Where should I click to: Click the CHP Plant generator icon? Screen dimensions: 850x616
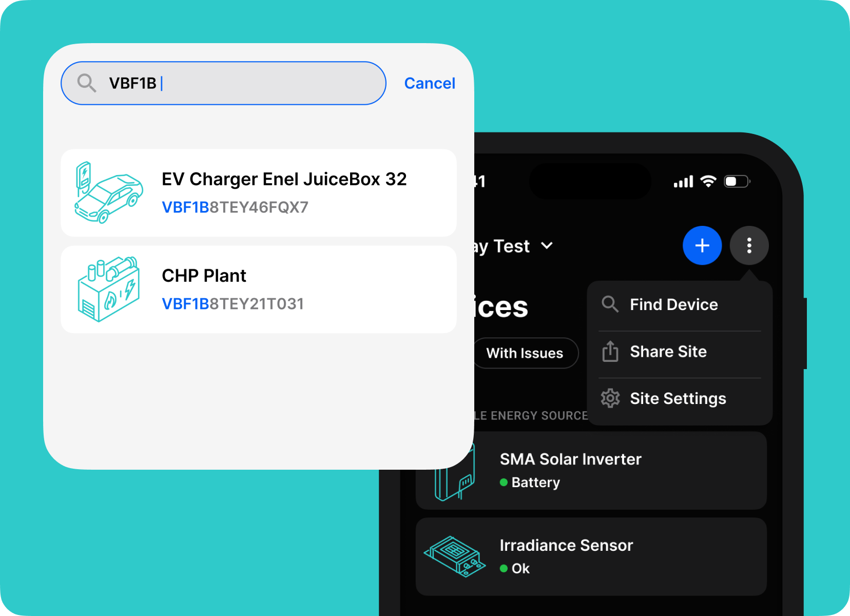[x=108, y=289]
